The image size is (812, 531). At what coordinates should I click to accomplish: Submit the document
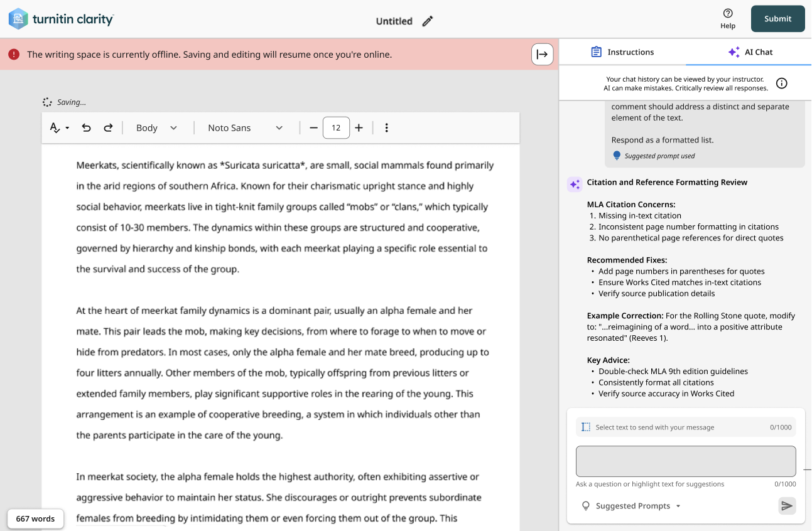click(777, 19)
